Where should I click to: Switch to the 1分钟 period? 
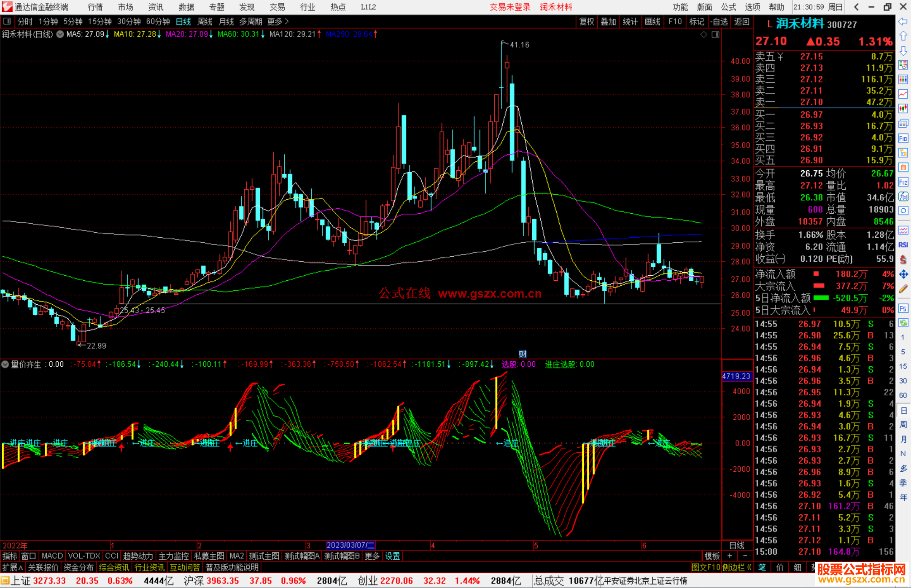coord(48,21)
